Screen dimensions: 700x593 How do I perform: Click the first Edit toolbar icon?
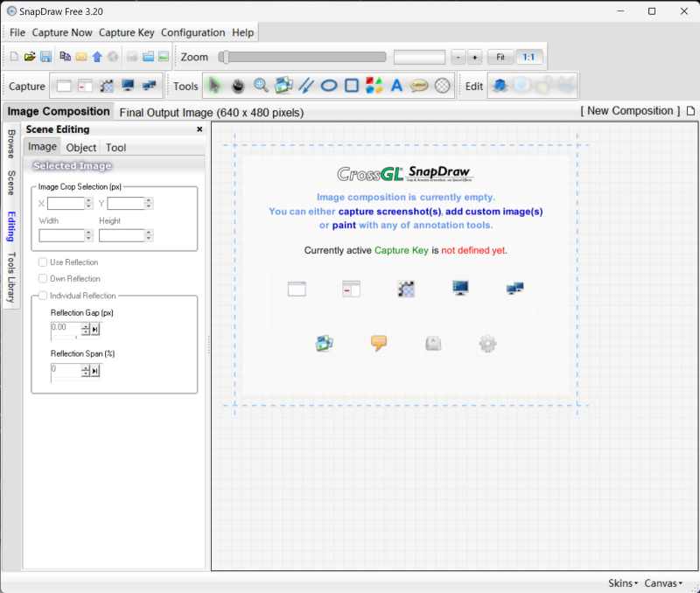[500, 85]
